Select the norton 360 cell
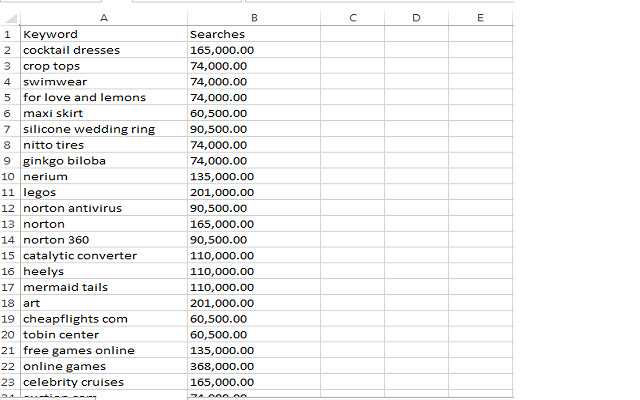This screenshot has width=640, height=400. tap(104, 240)
